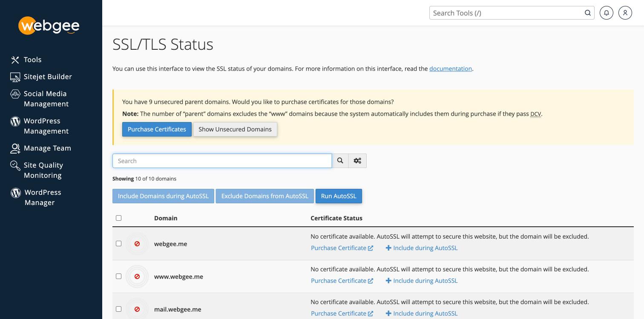Image resolution: width=644 pixels, height=319 pixels.
Task: Click Include during AutoSSL for www.webgee.me
Action: (422, 281)
